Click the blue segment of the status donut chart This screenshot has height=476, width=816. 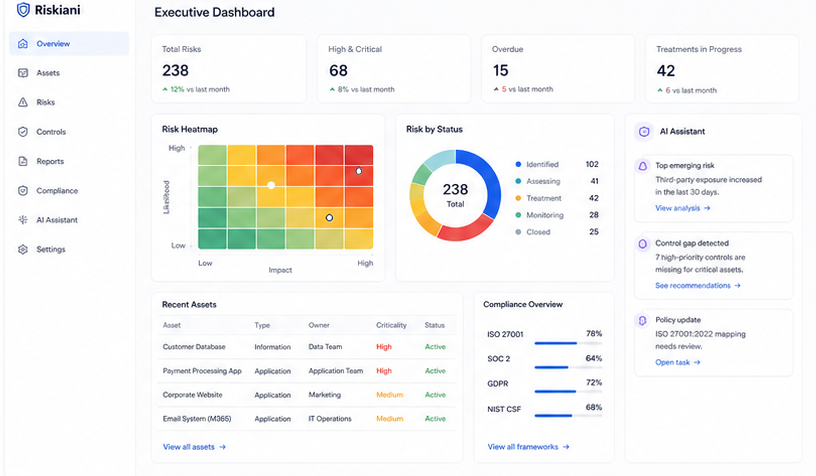[x=488, y=177]
